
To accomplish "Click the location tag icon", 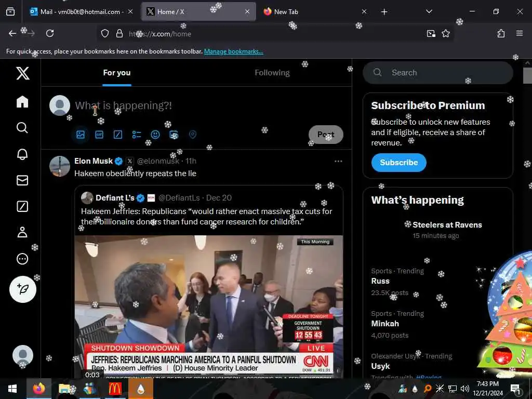I will tap(192, 135).
